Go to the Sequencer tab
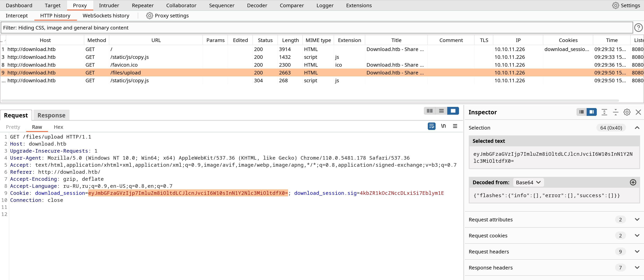 point(222,5)
